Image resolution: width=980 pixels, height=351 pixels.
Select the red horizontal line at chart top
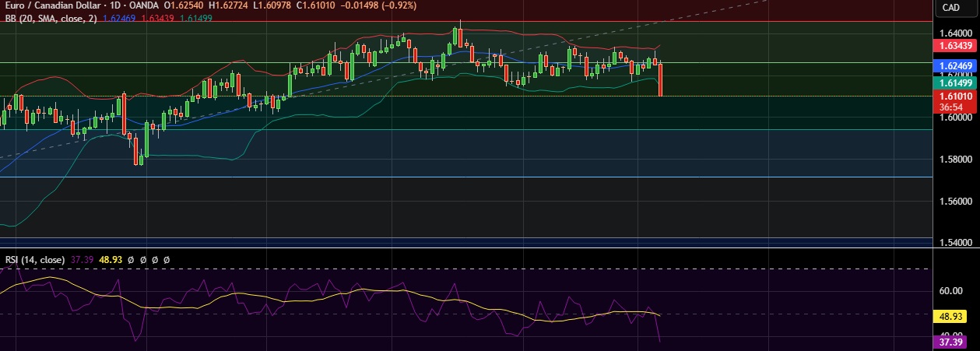pyautogui.click(x=467, y=22)
